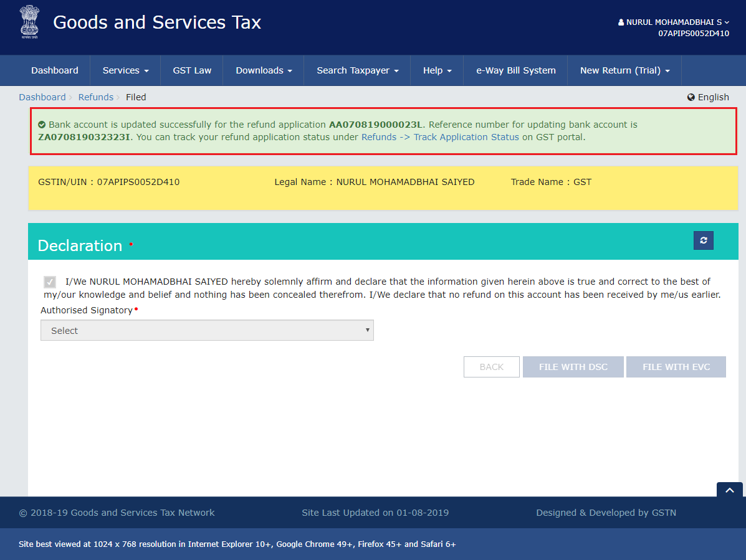Image resolution: width=746 pixels, height=560 pixels.
Task: Click the Filed breadcrumb text
Action: (x=136, y=97)
